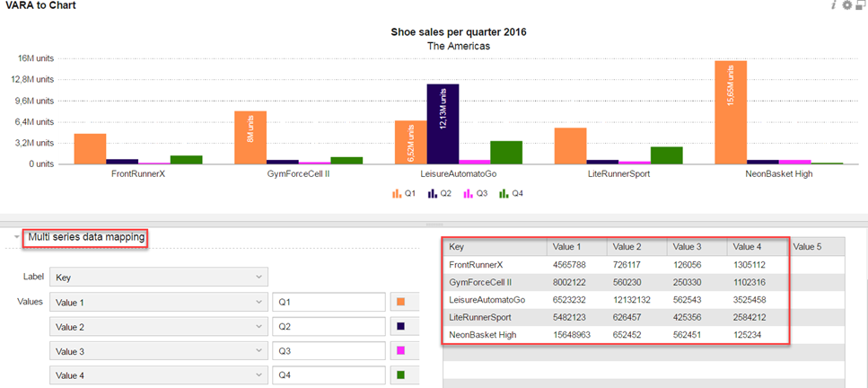Click the restore window icon in header
This screenshot has height=388, width=868.
coord(860,5)
